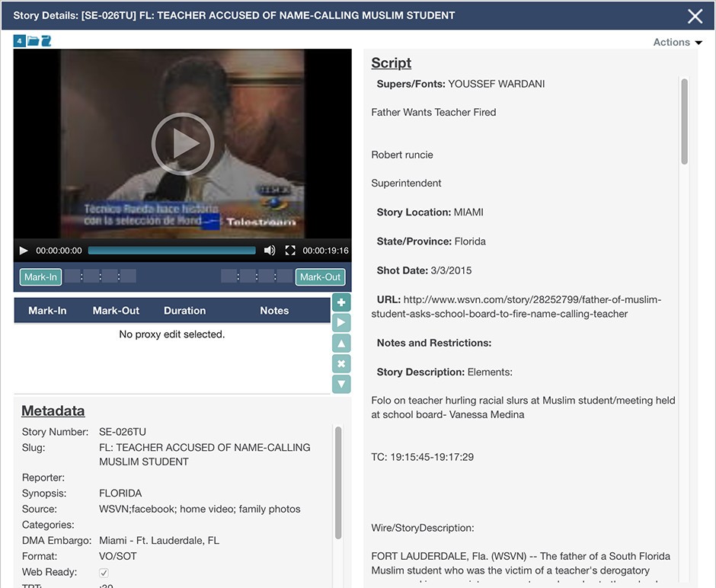Viewport: 716px width, 588px height.
Task: Move proxy edit down with arrow
Action: pos(341,384)
